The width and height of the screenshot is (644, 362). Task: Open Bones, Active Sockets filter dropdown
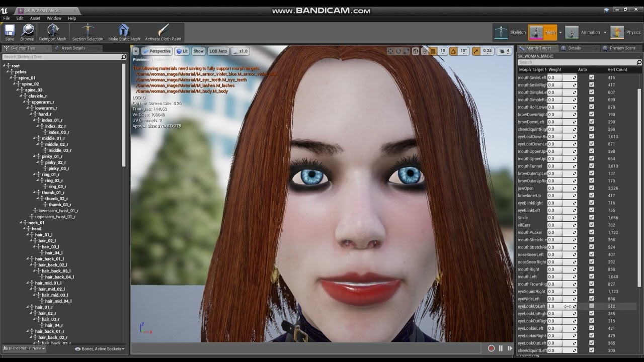click(x=100, y=348)
